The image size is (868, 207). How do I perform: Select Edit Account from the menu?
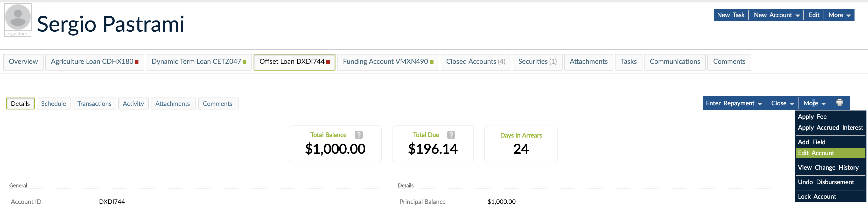click(x=816, y=153)
